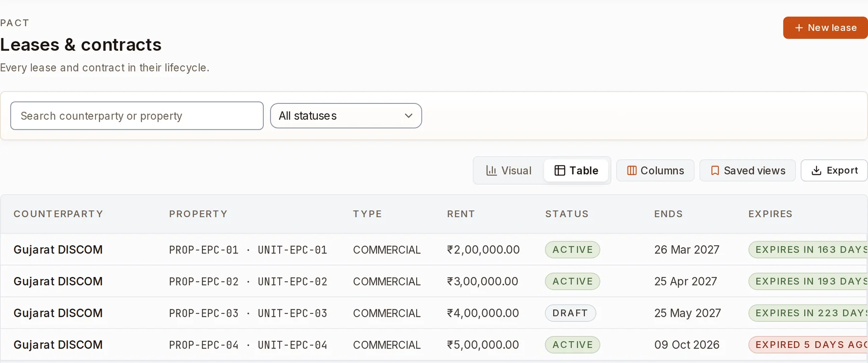Image resolution: width=868 pixels, height=363 pixels.
Task: Click the download icon in Export button
Action: coord(816,170)
